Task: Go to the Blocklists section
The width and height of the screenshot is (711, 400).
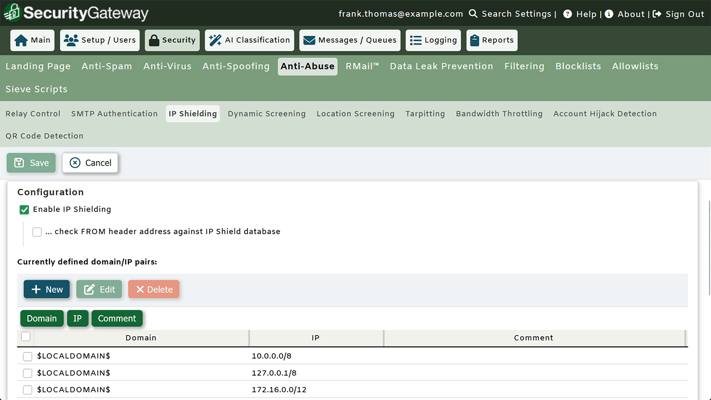Action: coord(578,66)
